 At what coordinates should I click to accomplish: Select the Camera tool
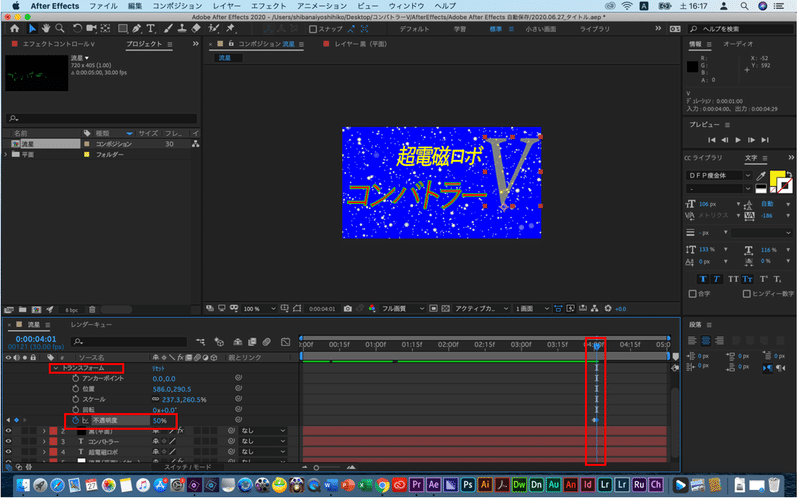point(91,29)
